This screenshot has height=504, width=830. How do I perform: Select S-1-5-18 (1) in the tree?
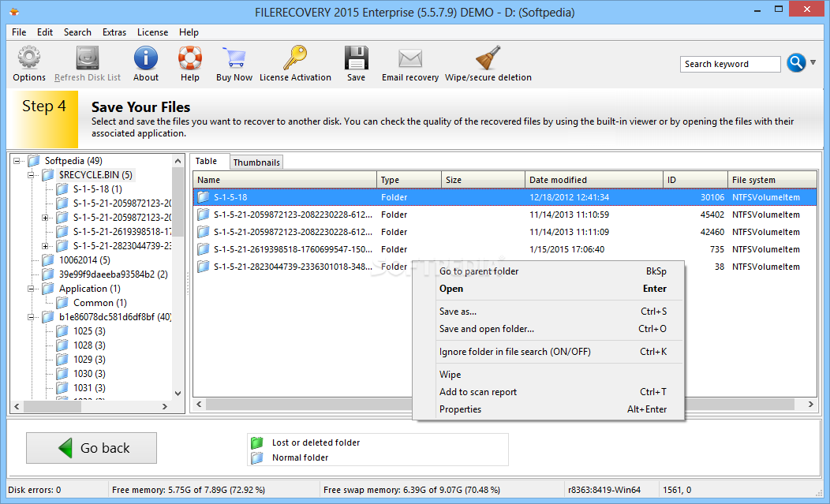97,189
